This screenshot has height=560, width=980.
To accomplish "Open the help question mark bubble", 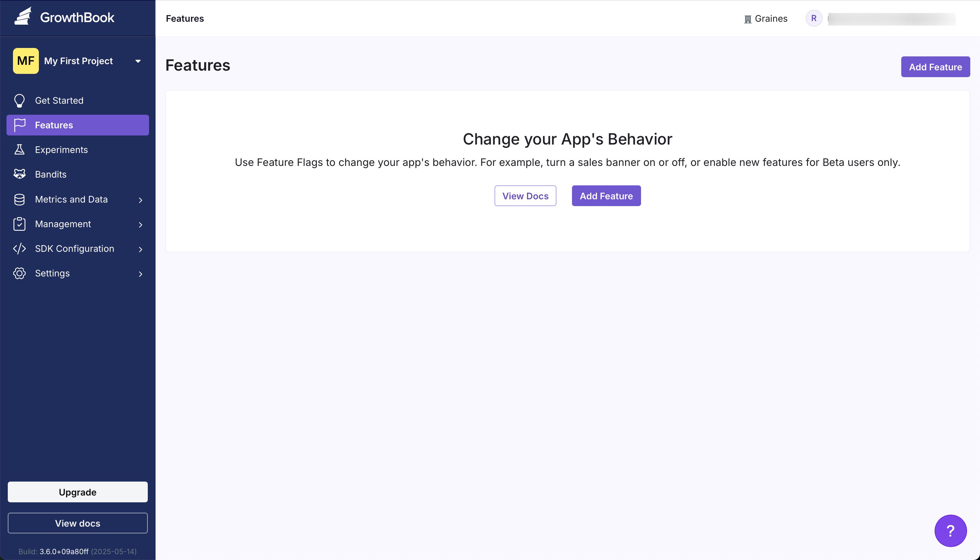I will click(951, 531).
